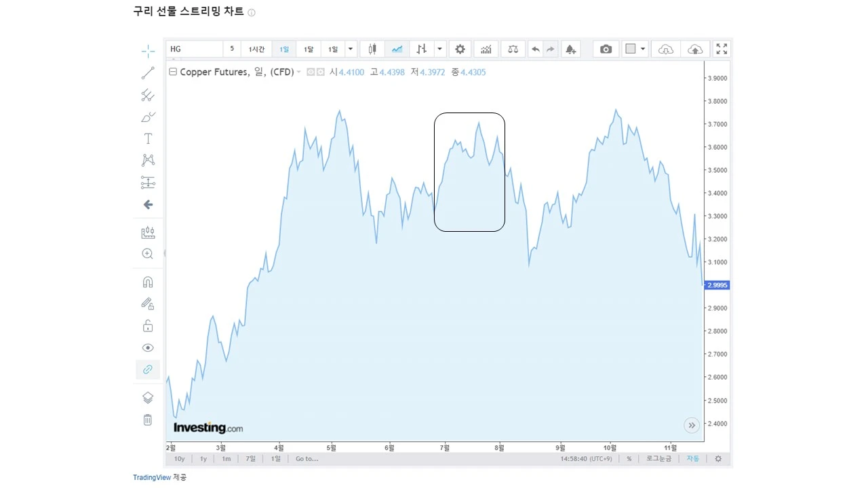Toggle the link drawings sync icon

pyautogui.click(x=148, y=369)
